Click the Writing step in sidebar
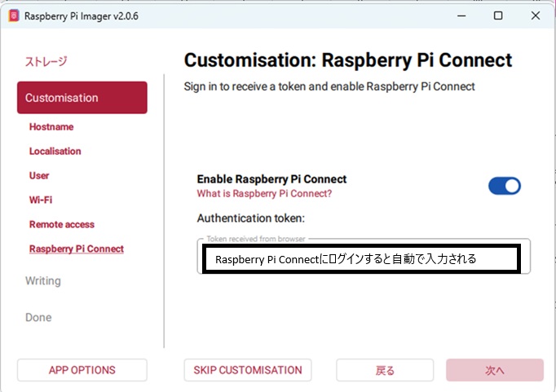The image size is (556, 392). pos(43,281)
